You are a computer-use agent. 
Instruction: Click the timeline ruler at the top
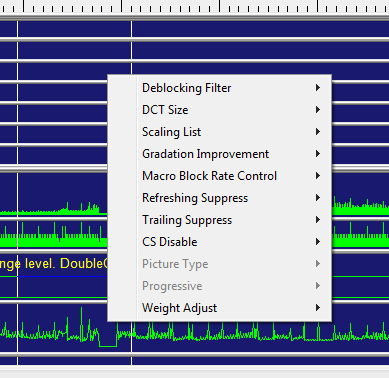point(194,6)
